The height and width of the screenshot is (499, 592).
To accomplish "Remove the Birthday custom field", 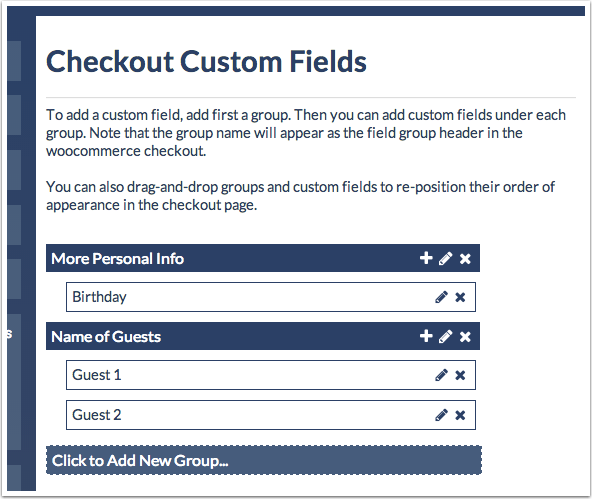I will 460,297.
